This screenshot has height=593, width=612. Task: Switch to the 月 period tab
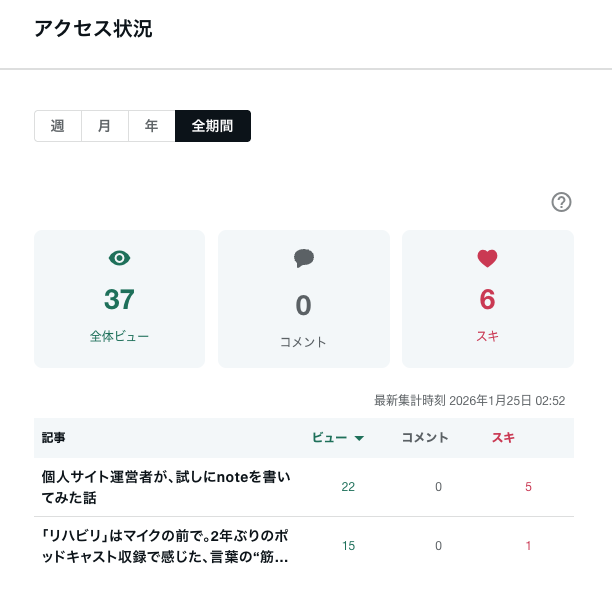(x=104, y=126)
